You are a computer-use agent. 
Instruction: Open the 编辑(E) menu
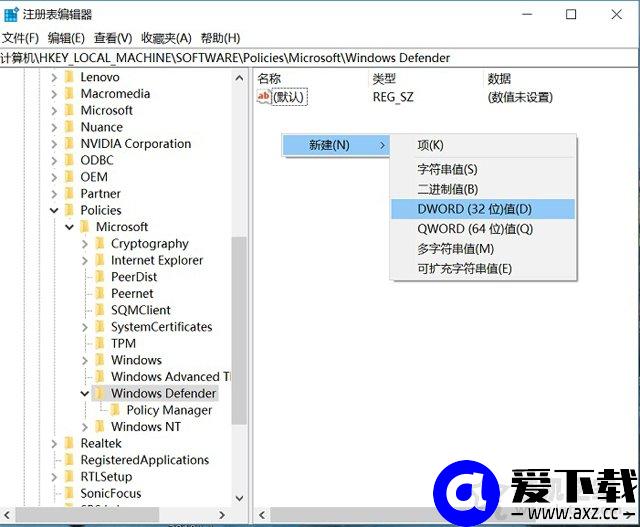(66, 38)
